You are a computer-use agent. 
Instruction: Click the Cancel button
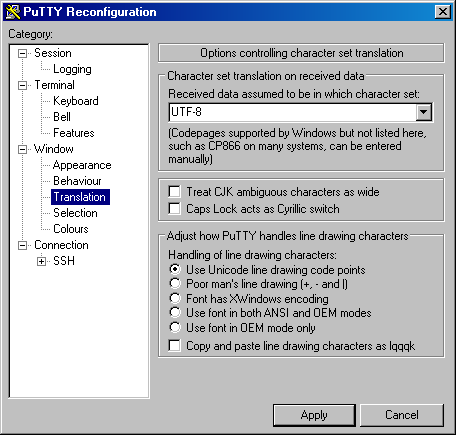pyautogui.click(x=402, y=415)
